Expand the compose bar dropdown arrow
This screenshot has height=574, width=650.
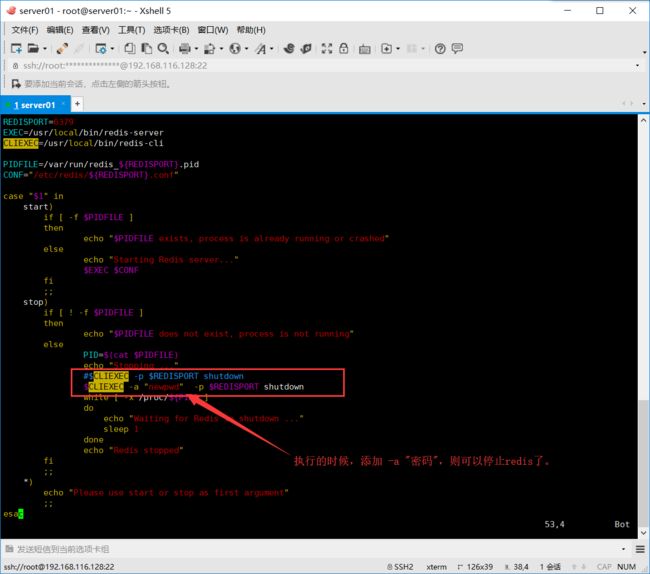(x=623, y=549)
